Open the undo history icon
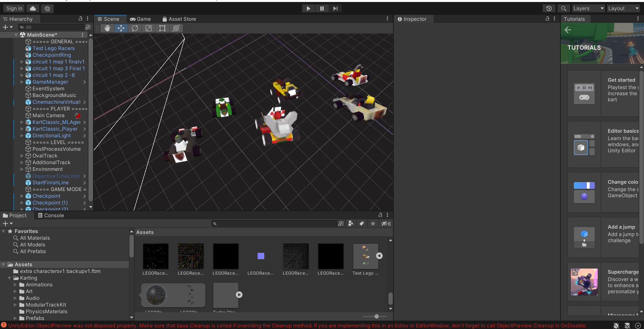644x329 pixels. coord(549,8)
